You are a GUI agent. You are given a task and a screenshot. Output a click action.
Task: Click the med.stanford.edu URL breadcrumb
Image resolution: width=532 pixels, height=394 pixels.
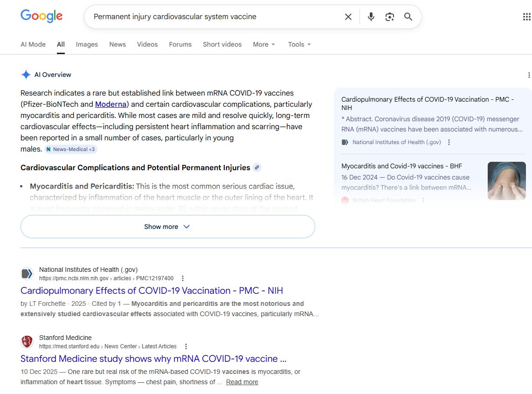108,346
